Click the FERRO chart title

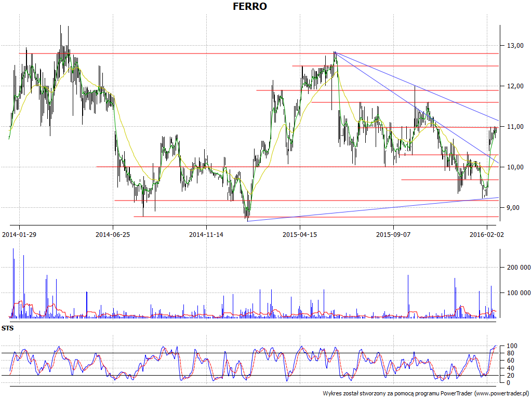pyautogui.click(x=250, y=6)
